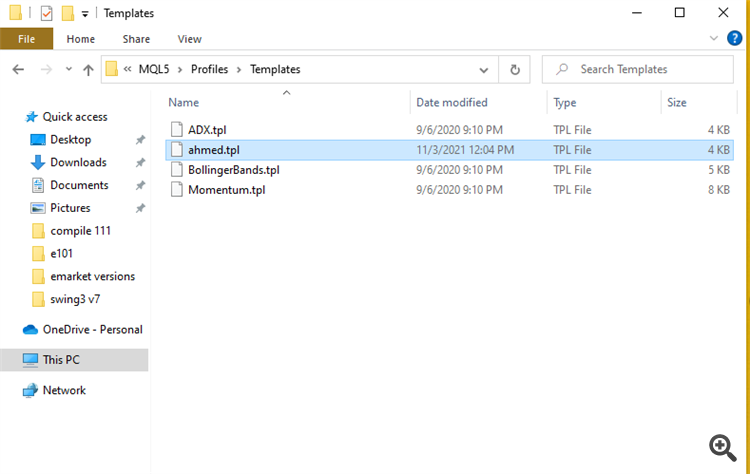Image resolution: width=750 pixels, height=474 pixels.
Task: Click the ADX.tpl file icon
Action: pyautogui.click(x=177, y=130)
